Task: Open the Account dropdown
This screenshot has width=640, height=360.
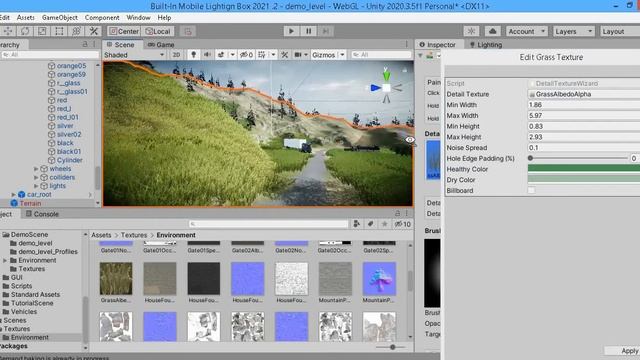Action: [x=527, y=31]
